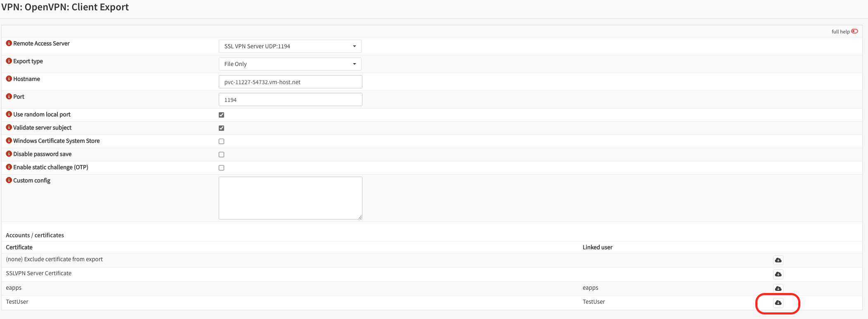Click the Hostname input field
Viewport: 868px width, 319px height.
coord(290,82)
